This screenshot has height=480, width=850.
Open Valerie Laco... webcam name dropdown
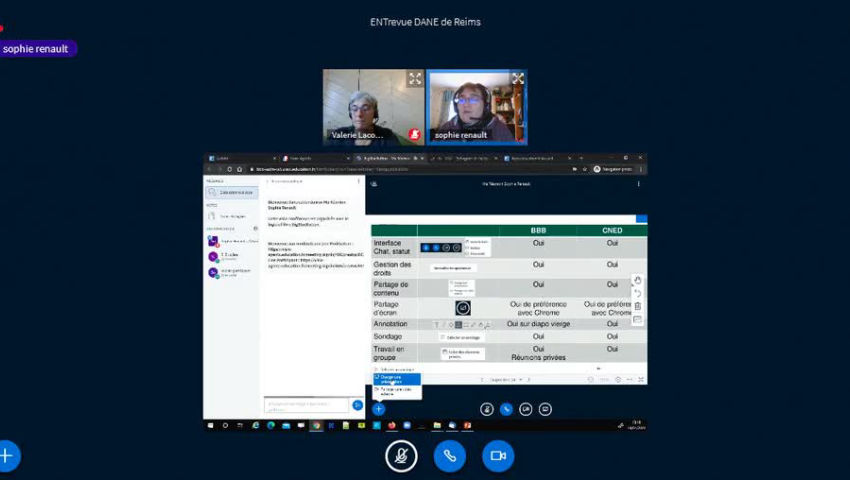point(357,134)
